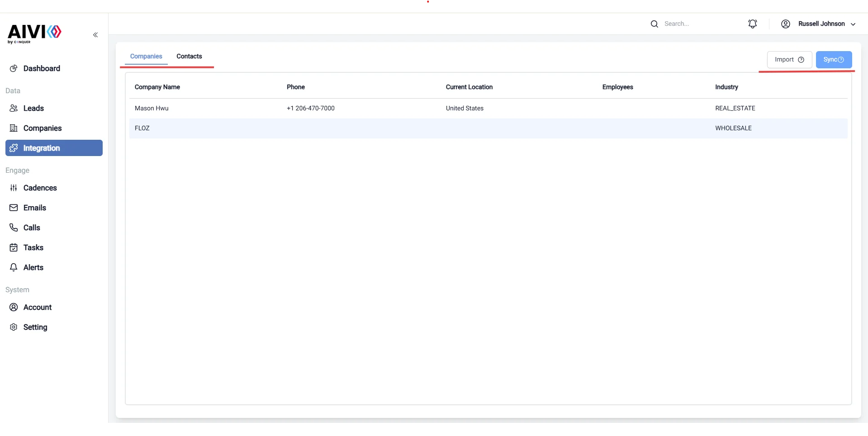Screen dimensions: 868x436
Task: Open Setting in the sidebar
Action: click(54, 327)
